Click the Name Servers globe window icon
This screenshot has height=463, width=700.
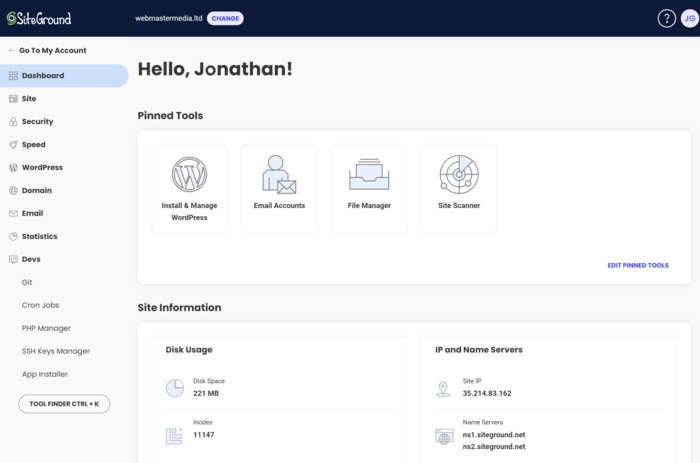444,437
